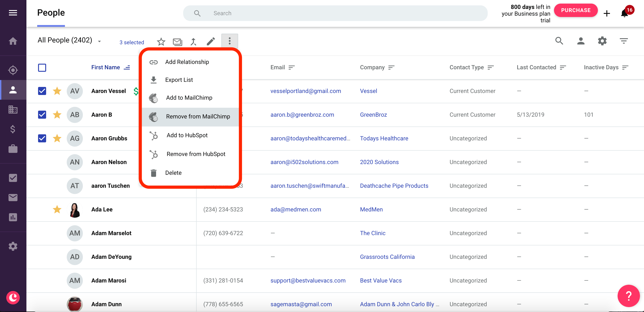Choose Export List from the menu

(179, 80)
